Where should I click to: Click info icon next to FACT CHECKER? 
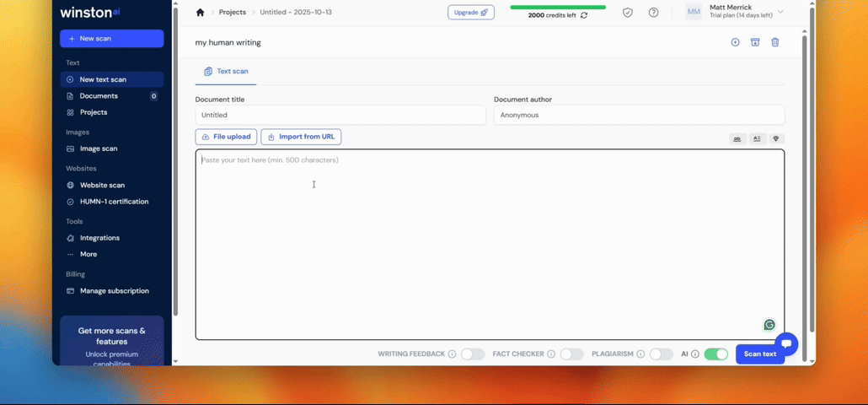pos(551,354)
